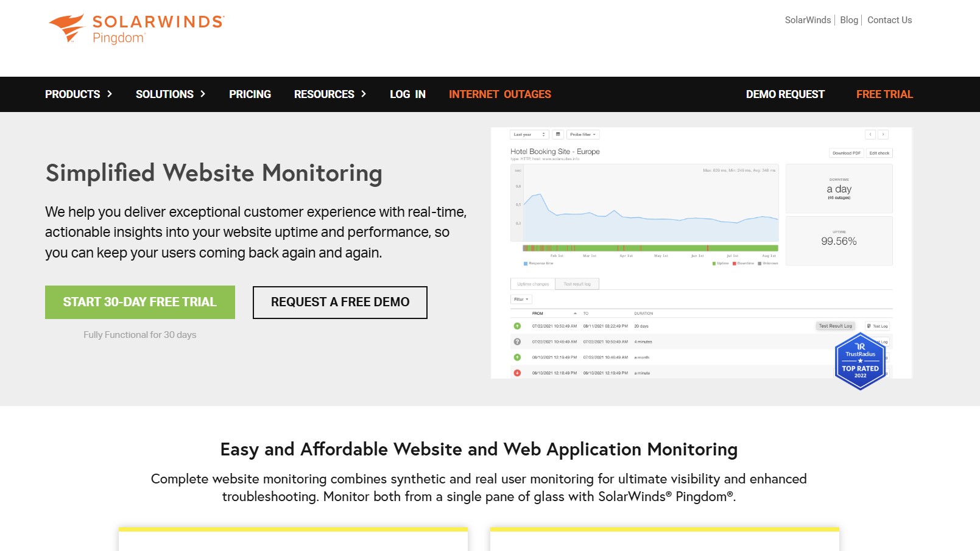The width and height of the screenshot is (980, 551).
Task: Click the SolarWinds Pingdom flame logo
Action: tap(67, 28)
